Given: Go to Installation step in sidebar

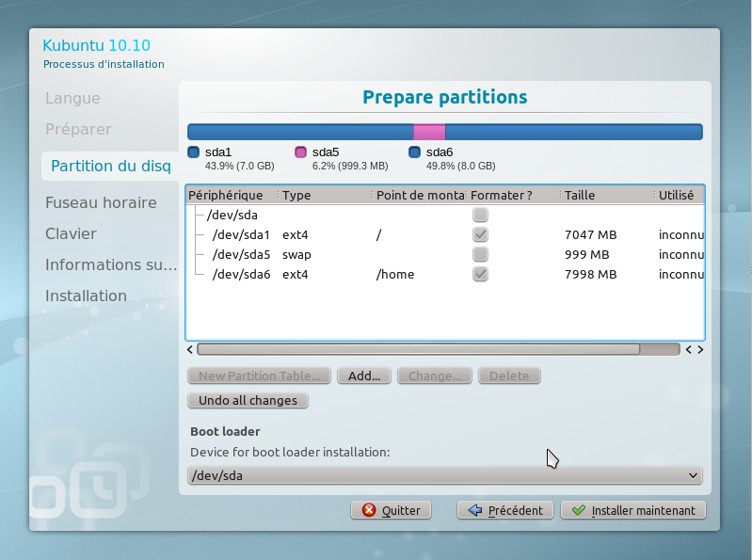Looking at the screenshot, I should click(x=87, y=296).
